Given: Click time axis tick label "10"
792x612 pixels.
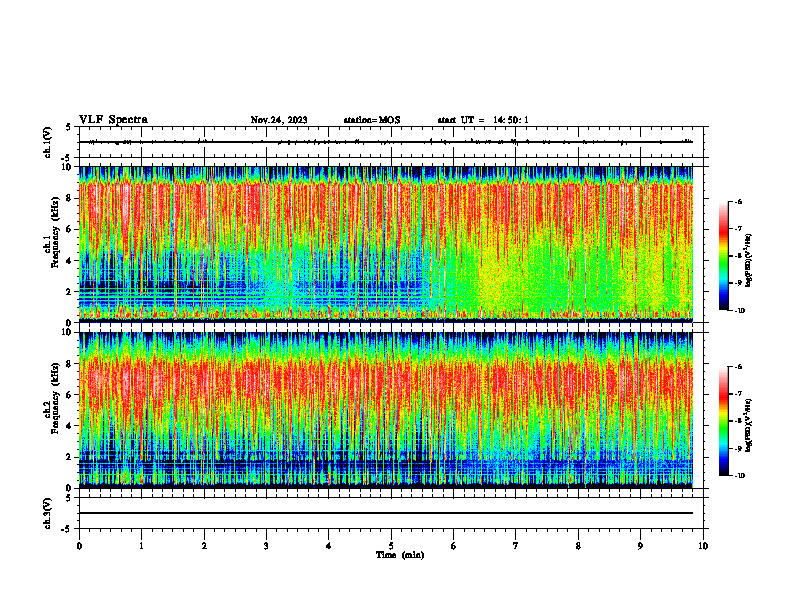Looking at the screenshot, I should (x=703, y=546).
